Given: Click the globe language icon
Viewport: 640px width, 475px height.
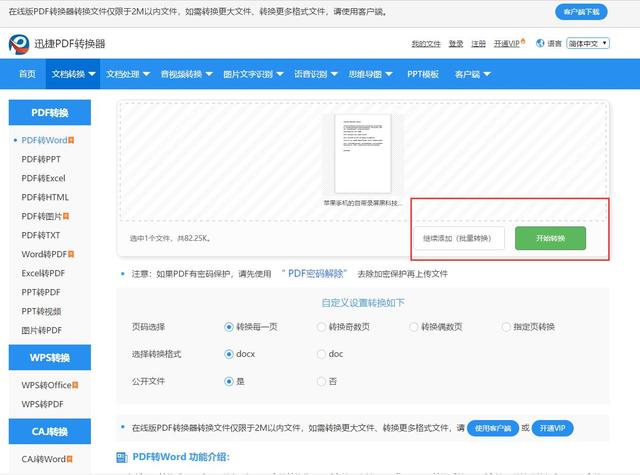Looking at the screenshot, I should (540, 43).
